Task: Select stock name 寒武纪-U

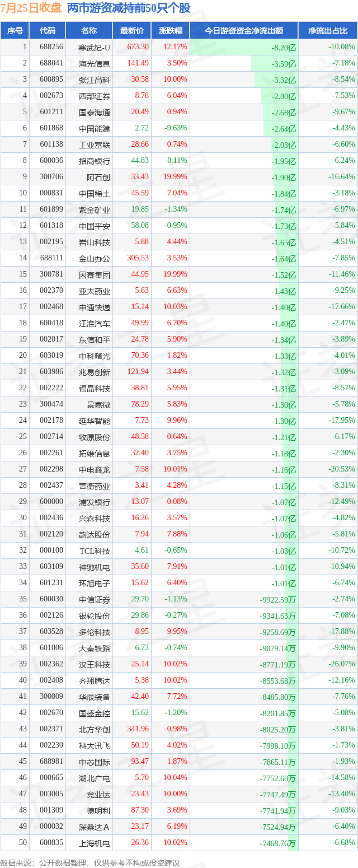Action: click(95, 47)
